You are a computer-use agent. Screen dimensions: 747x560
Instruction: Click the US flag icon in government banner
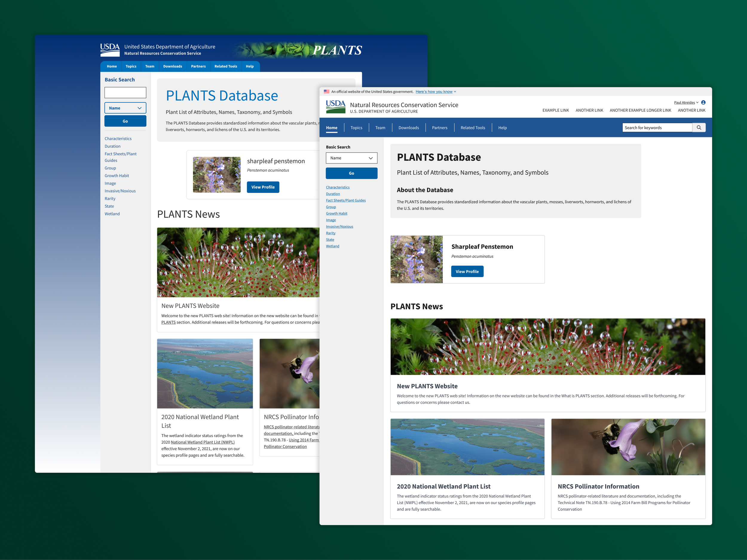click(327, 91)
